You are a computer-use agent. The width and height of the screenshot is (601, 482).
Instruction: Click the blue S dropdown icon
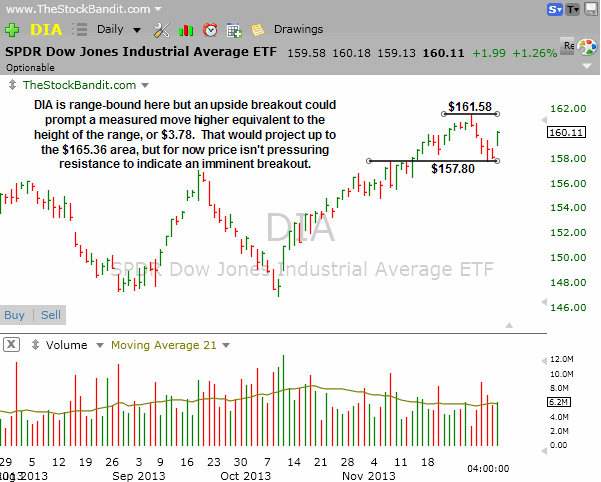pos(555,9)
